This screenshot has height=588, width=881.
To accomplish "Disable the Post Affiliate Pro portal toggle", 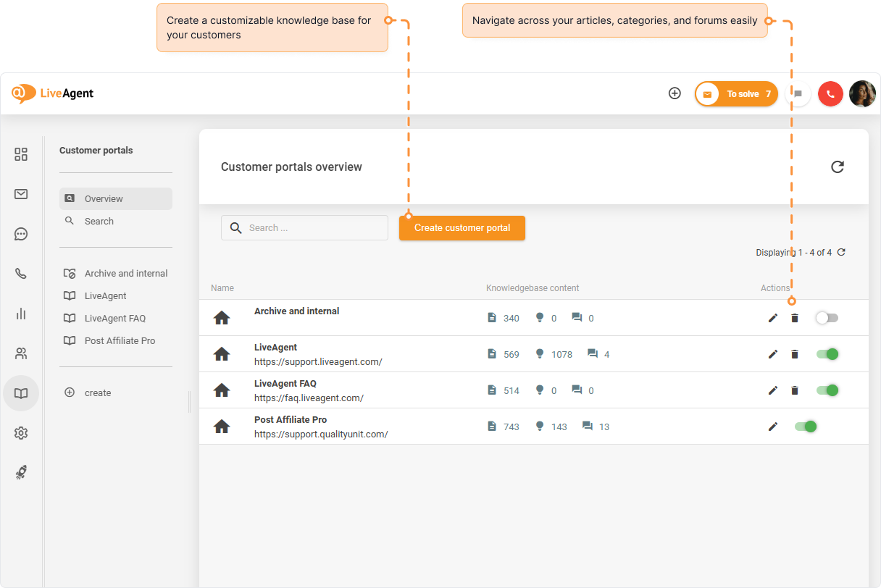I will 806,427.
